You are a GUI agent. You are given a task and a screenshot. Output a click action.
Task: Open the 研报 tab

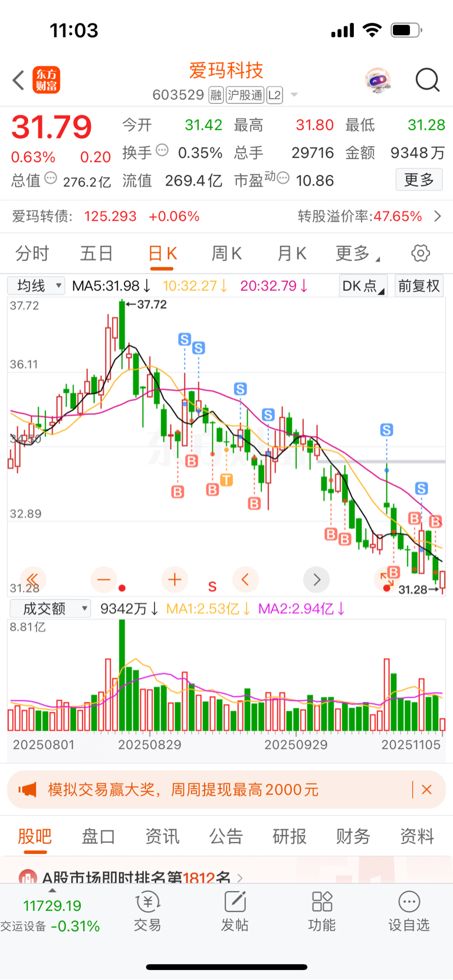(290, 836)
